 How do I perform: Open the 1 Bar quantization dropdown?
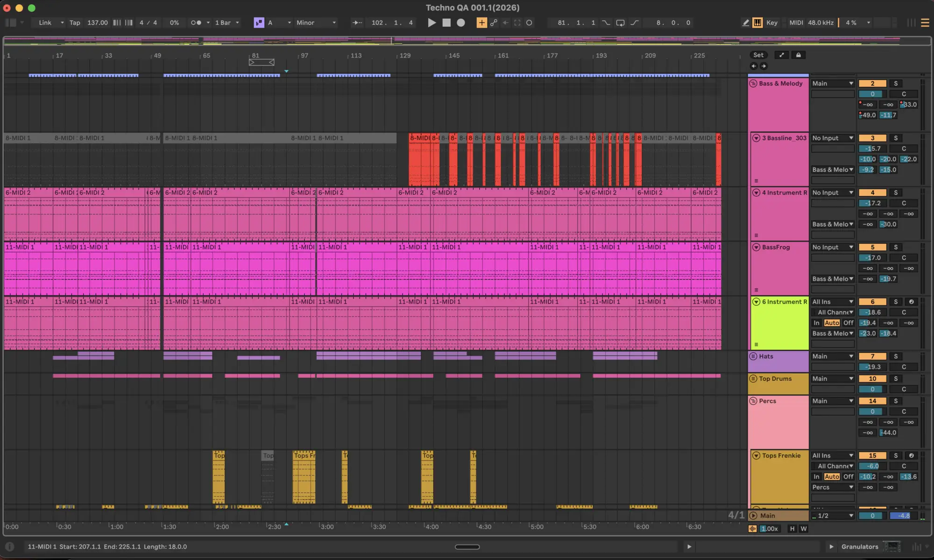coord(227,22)
